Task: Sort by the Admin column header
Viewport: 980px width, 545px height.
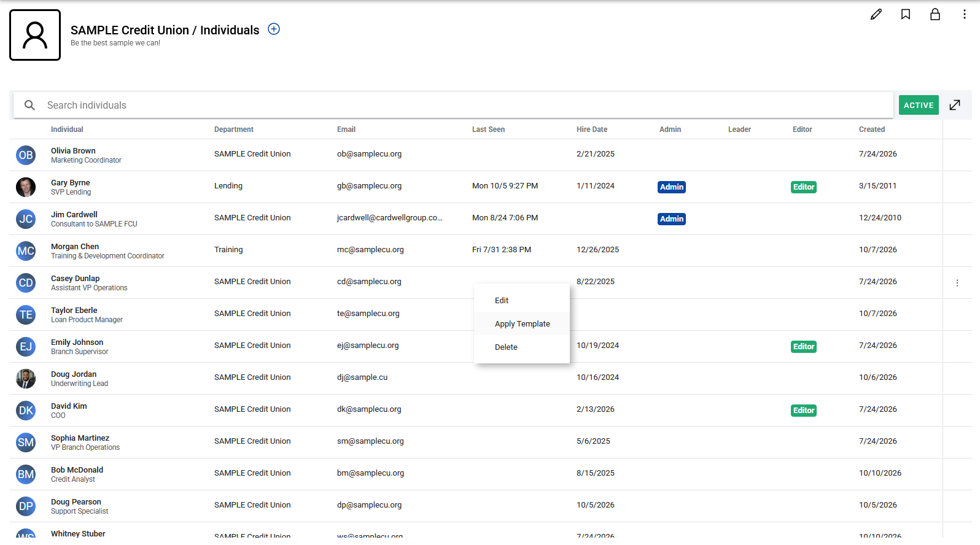Action: click(670, 129)
